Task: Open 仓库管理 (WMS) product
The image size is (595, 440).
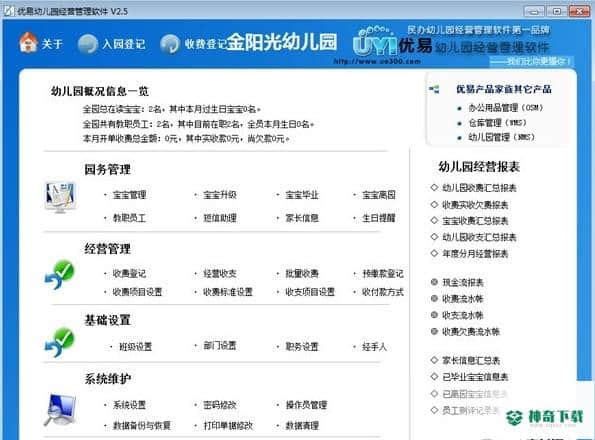Action: (497, 123)
